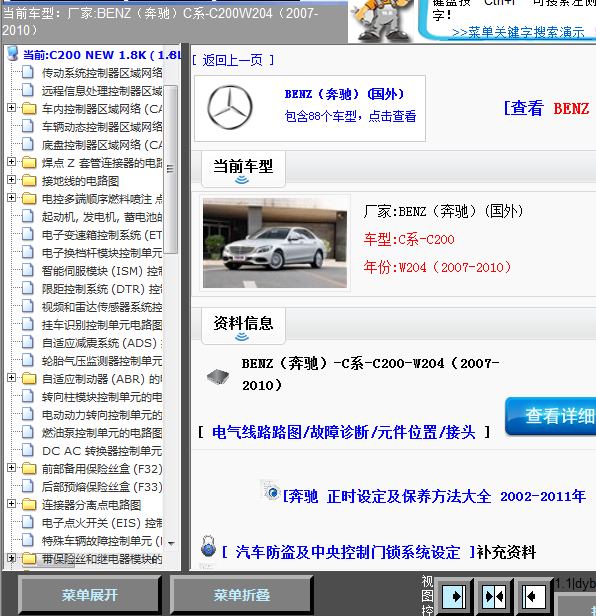Click the document icon of 后部预熔保险丝盒 (F33)
Image resolution: width=596 pixels, height=616 pixels.
28,486
